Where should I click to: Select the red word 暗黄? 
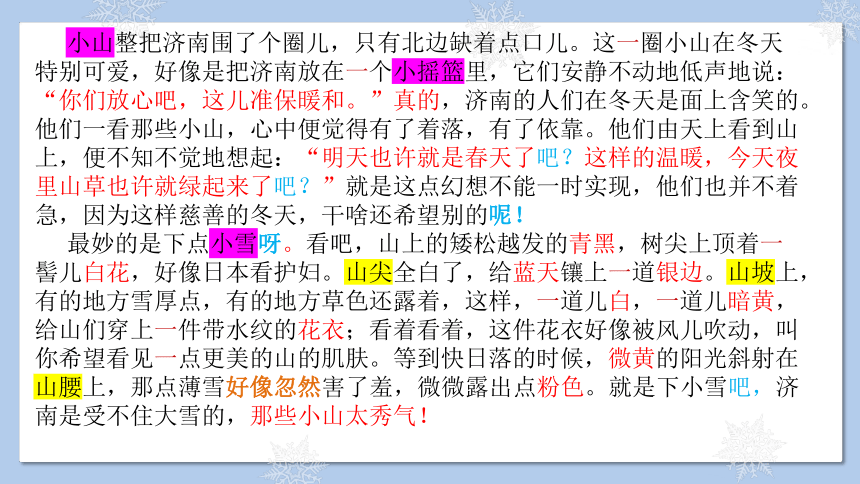[x=750, y=301]
